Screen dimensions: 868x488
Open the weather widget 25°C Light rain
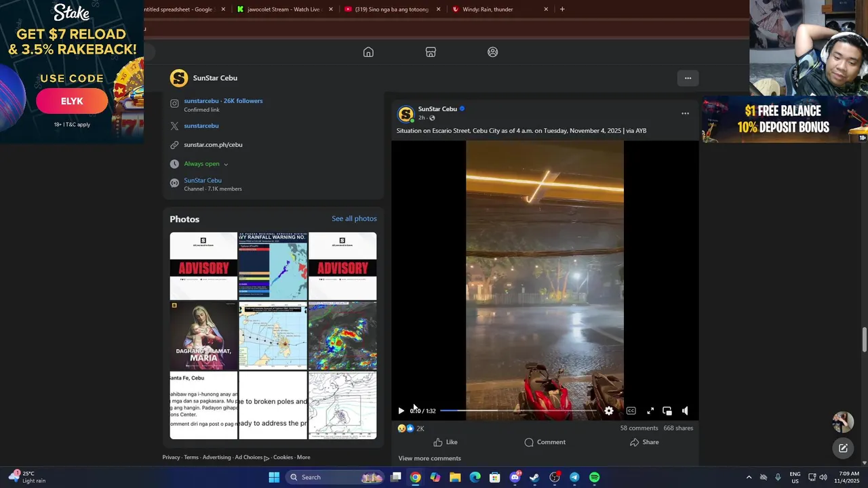click(x=27, y=477)
